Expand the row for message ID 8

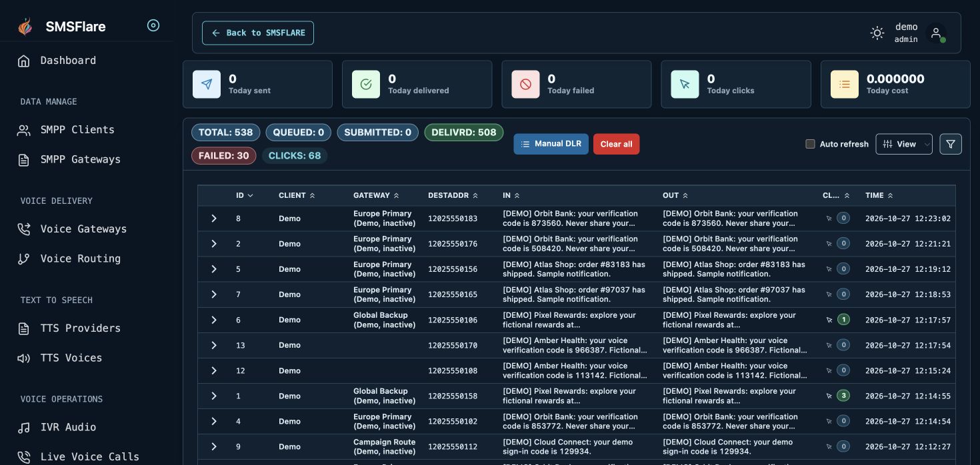tap(214, 219)
